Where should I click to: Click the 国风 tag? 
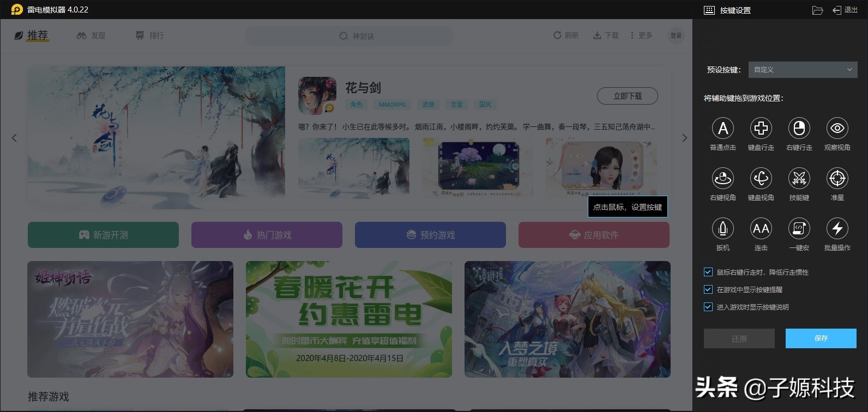(485, 105)
